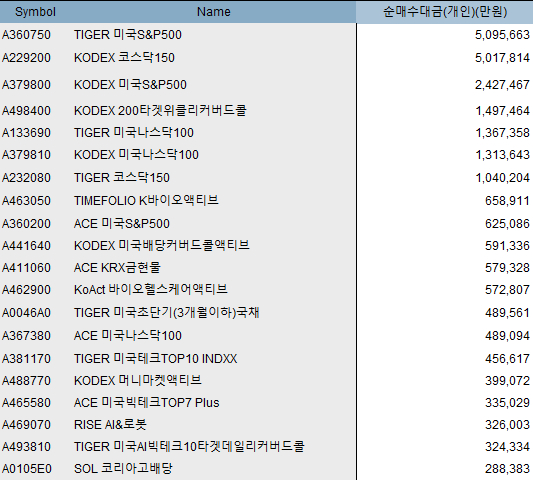Select value 5,095,663

(502, 35)
